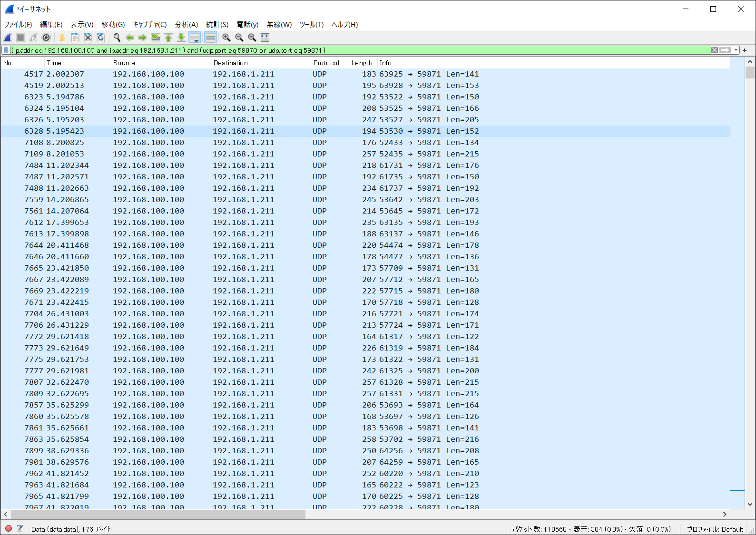Viewport: 756px width, 535px height.
Task: Select packet 7962 with port 60220
Action: pos(365,474)
